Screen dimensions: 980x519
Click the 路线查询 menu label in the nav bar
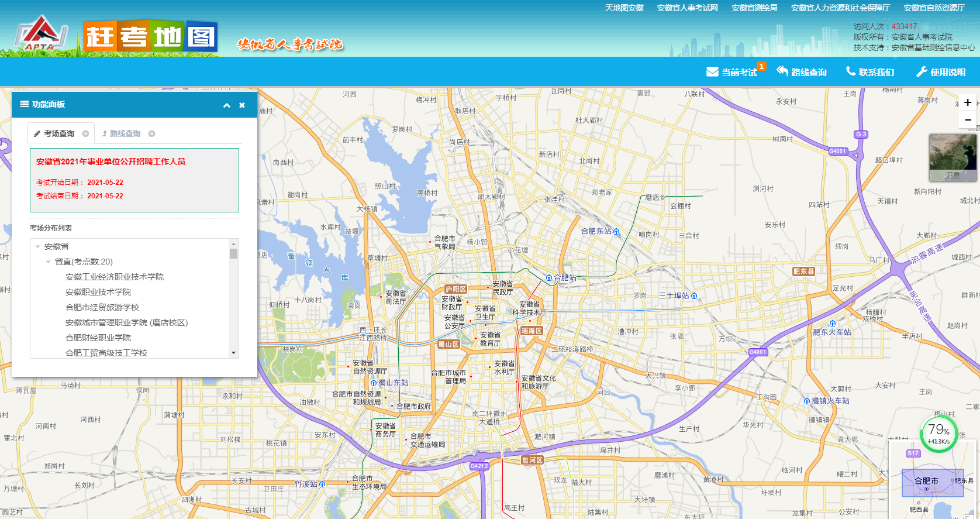809,73
